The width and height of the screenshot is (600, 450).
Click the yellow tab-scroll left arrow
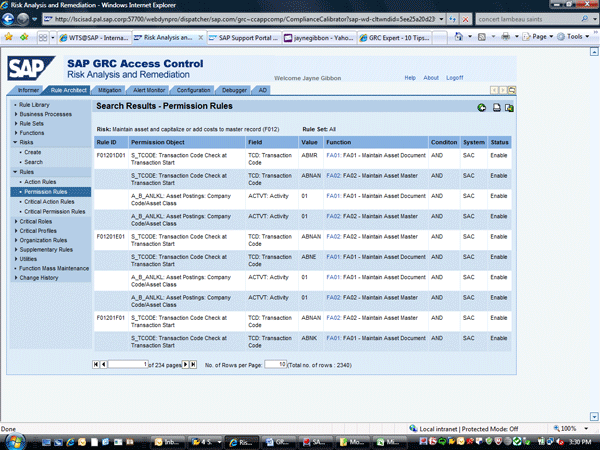(x=494, y=90)
